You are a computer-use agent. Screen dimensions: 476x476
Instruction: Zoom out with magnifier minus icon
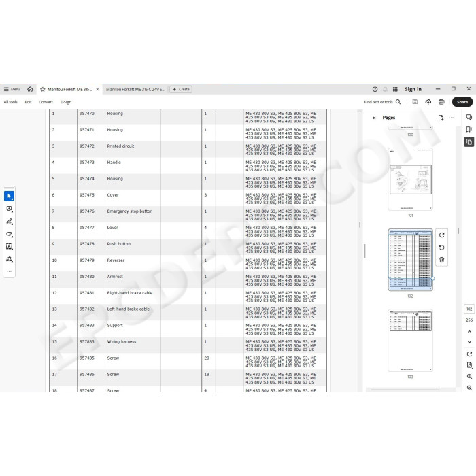coord(469,388)
